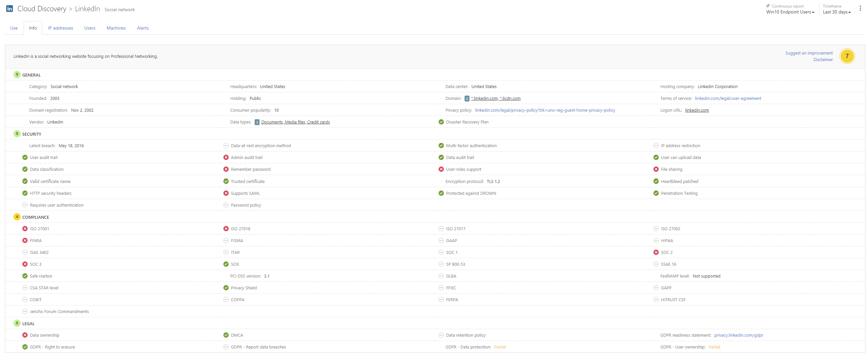Click the gray dash beside Data-at-rest encryption method
Image resolution: width=868 pixels, height=358 pixels.
[x=226, y=145]
